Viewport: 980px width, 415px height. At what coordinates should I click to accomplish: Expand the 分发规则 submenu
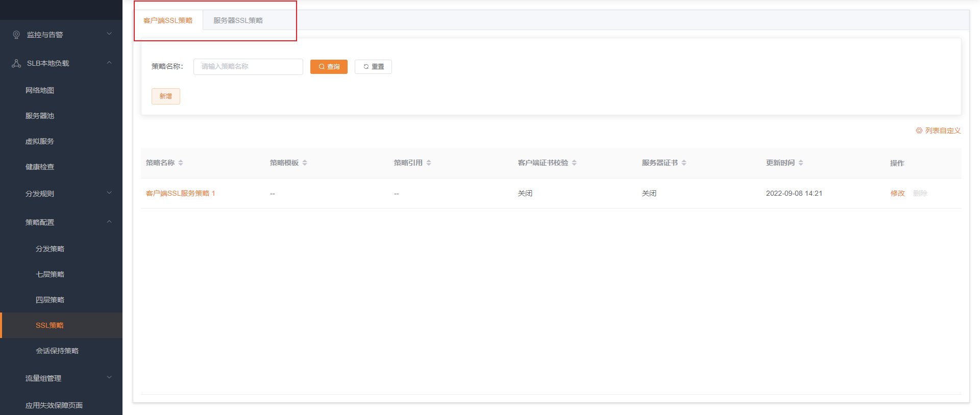[109, 193]
